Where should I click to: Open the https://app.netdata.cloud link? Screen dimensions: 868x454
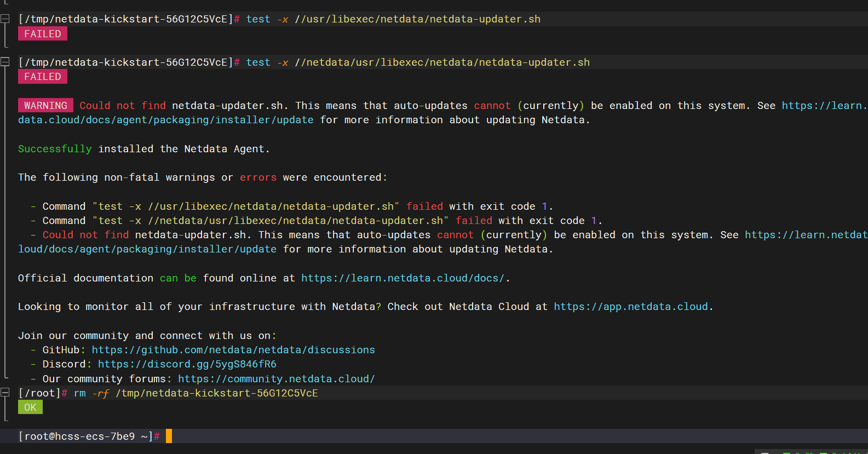point(631,307)
